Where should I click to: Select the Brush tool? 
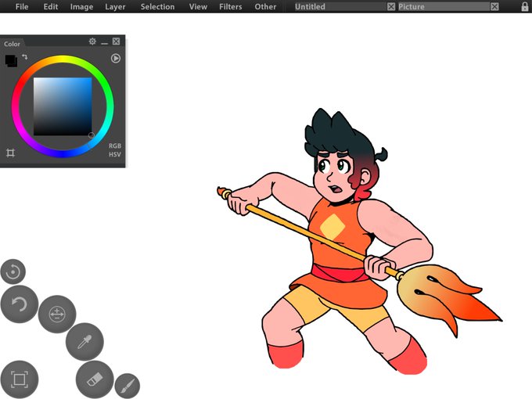coord(128,386)
